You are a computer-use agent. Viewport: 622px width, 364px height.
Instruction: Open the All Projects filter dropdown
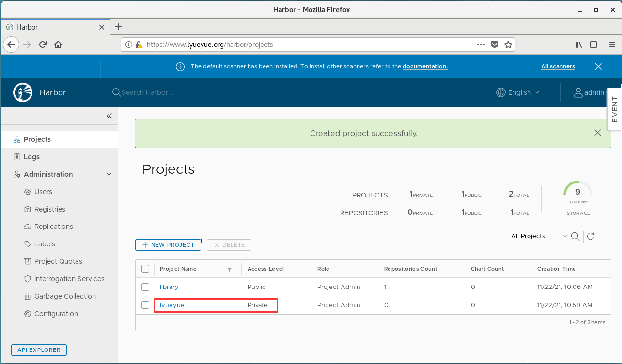click(538, 236)
